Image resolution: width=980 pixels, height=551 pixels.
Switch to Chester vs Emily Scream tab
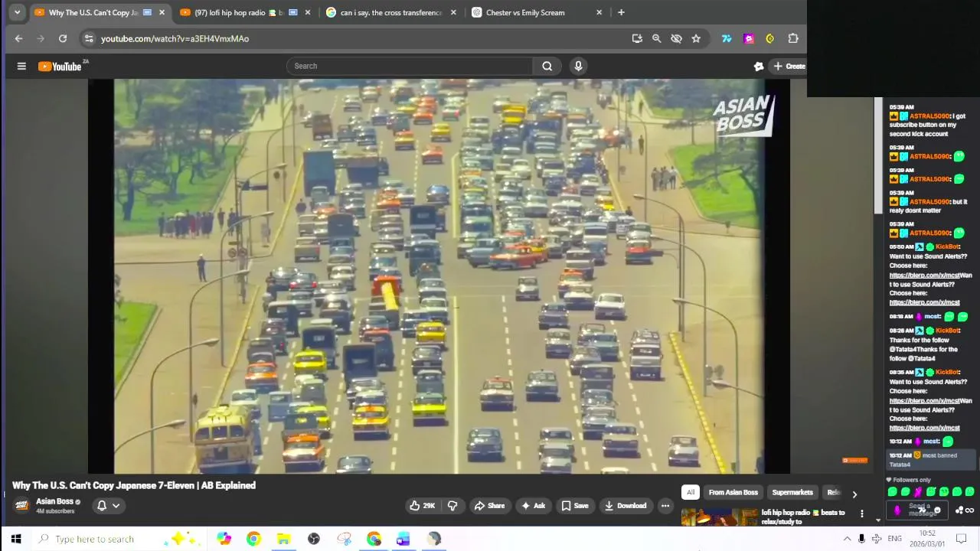click(537, 12)
